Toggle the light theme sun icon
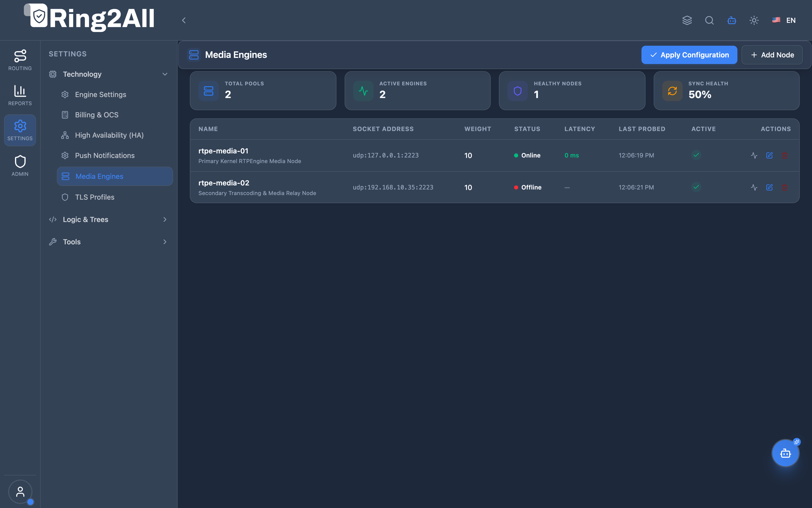The height and width of the screenshot is (508, 812). point(754,20)
